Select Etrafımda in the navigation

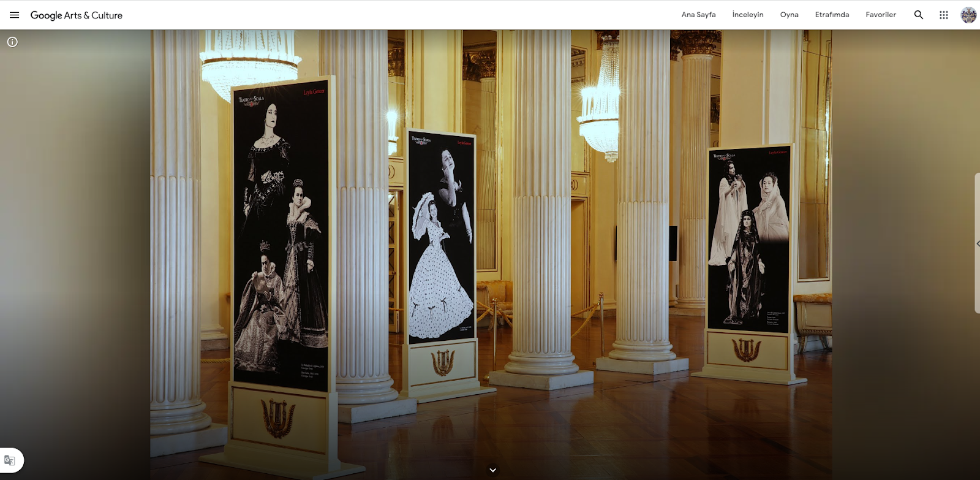[x=832, y=15]
